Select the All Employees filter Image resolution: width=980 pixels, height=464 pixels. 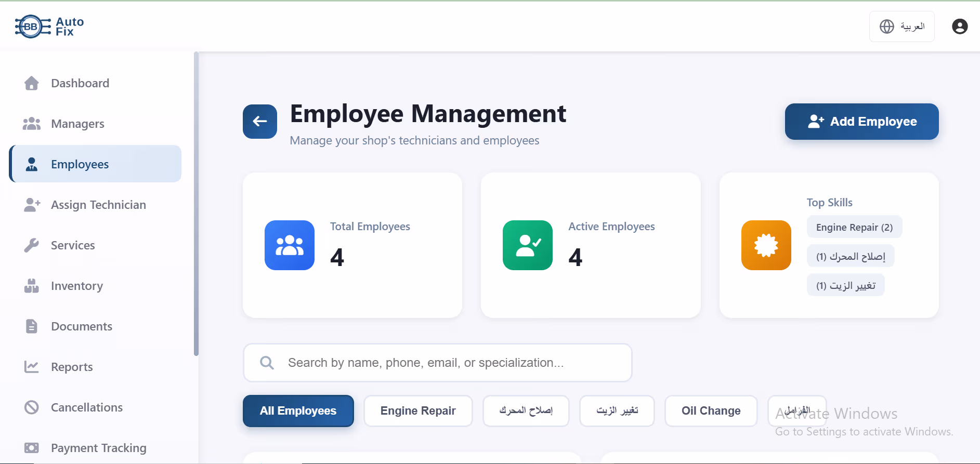298,411
